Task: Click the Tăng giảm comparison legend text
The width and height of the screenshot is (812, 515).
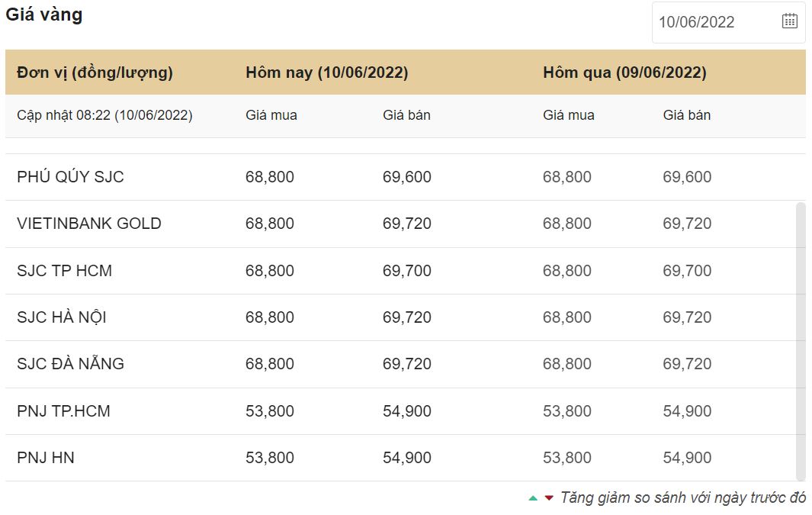Action: pos(682,498)
